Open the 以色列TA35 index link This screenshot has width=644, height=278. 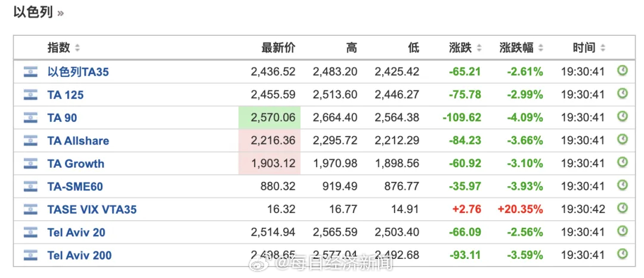tap(78, 72)
